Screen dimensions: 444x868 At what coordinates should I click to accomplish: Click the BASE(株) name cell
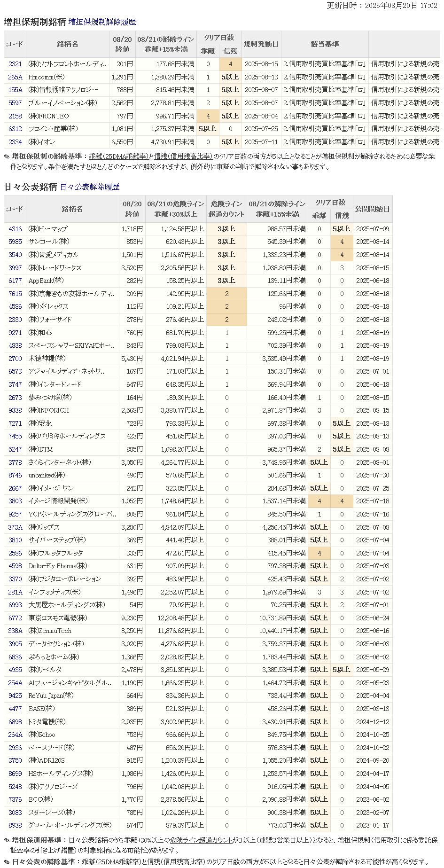[72, 709]
